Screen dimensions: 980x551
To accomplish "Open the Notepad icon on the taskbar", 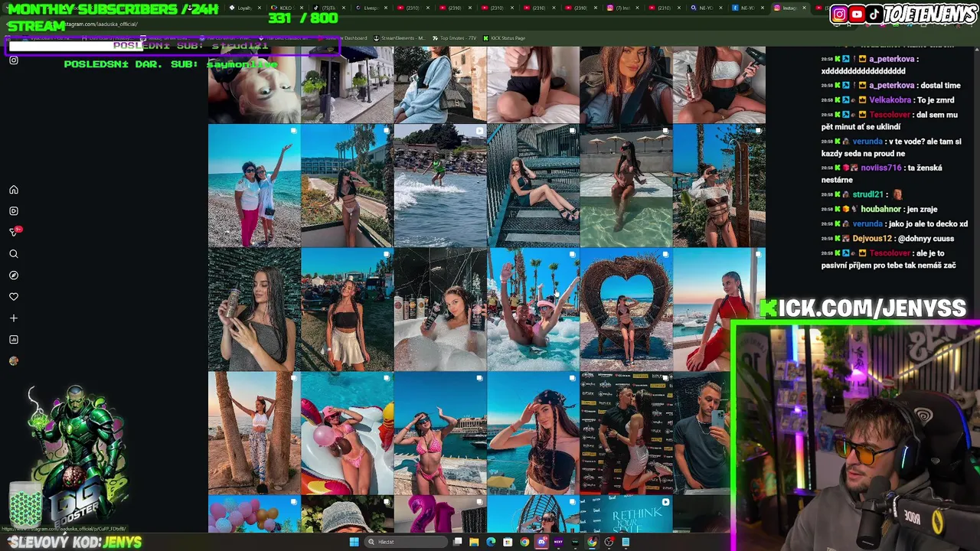I will click(626, 542).
